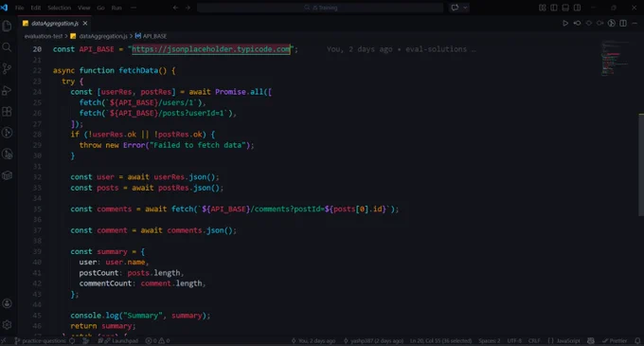Click the go back navigation arrow
Image resolution: width=644 pixels, height=346 pixels.
(175, 8)
